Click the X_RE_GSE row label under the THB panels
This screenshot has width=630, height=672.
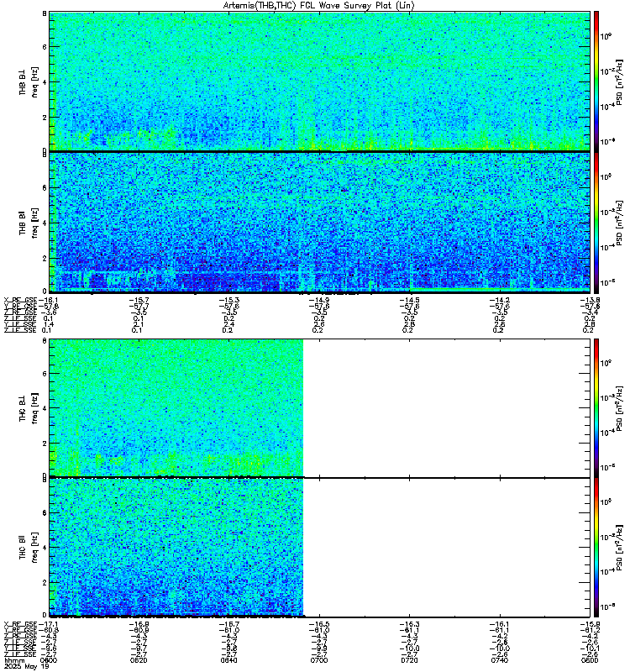(20, 300)
